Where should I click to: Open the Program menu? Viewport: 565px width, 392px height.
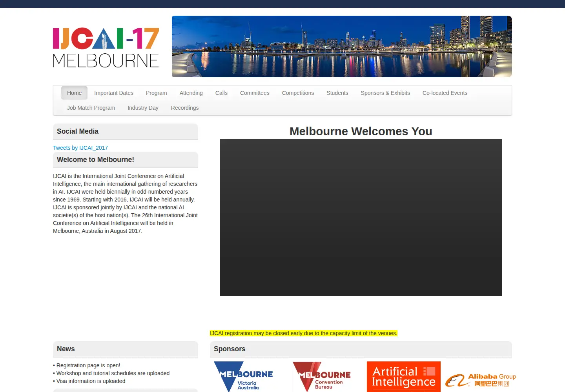click(x=156, y=93)
